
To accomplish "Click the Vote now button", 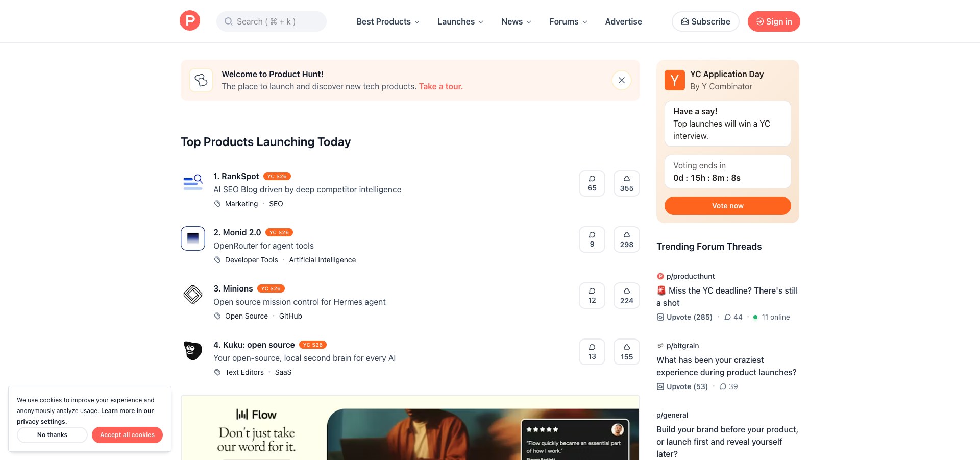I will [728, 206].
